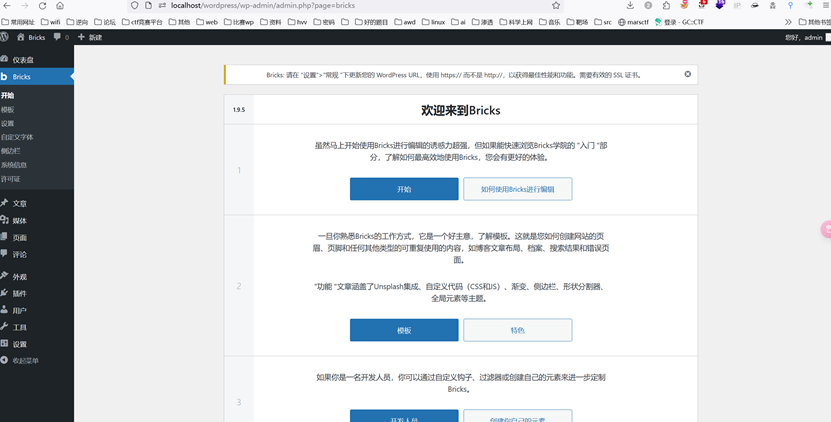
Task: Open the 评论 comments sidebar menu
Action: point(37,254)
